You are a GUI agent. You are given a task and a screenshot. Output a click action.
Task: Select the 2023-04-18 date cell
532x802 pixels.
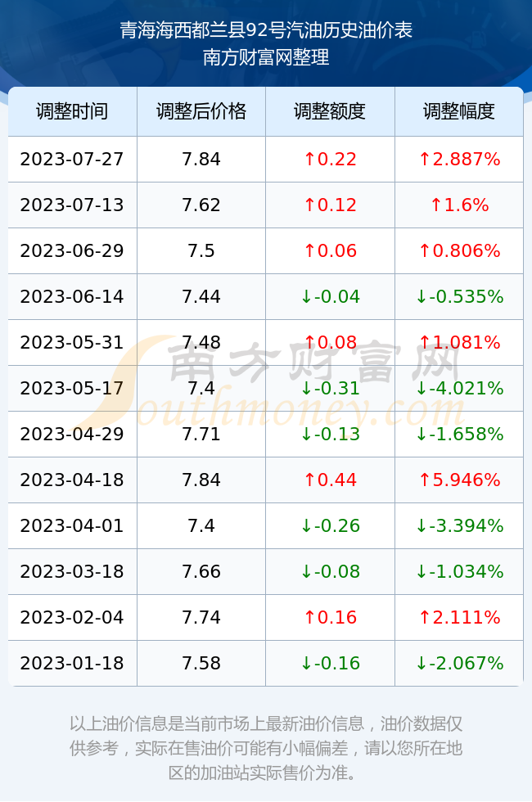click(x=72, y=480)
